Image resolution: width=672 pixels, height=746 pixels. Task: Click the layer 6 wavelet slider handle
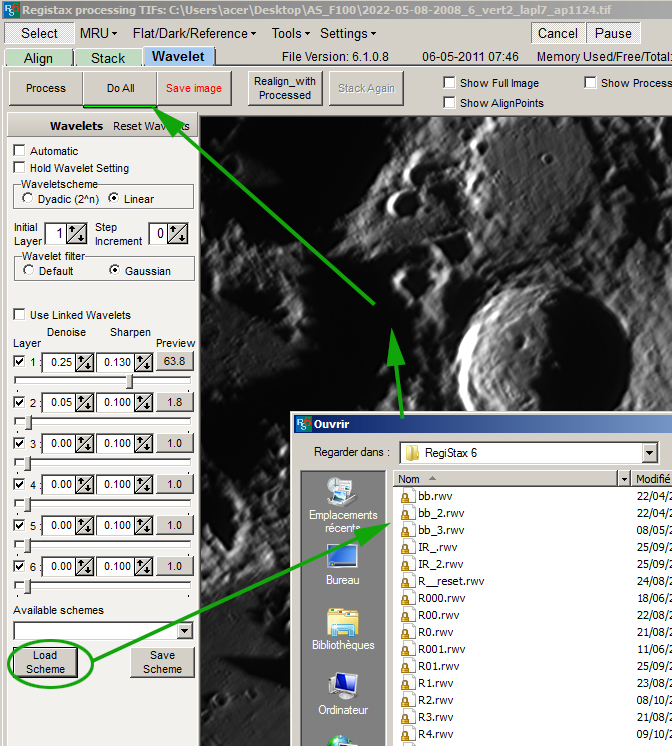pos(28,586)
